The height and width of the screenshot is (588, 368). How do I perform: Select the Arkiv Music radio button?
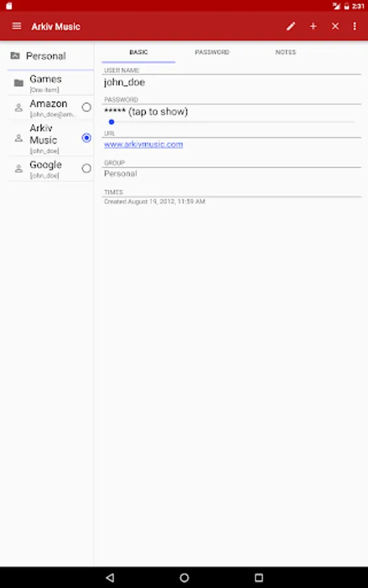[87, 138]
